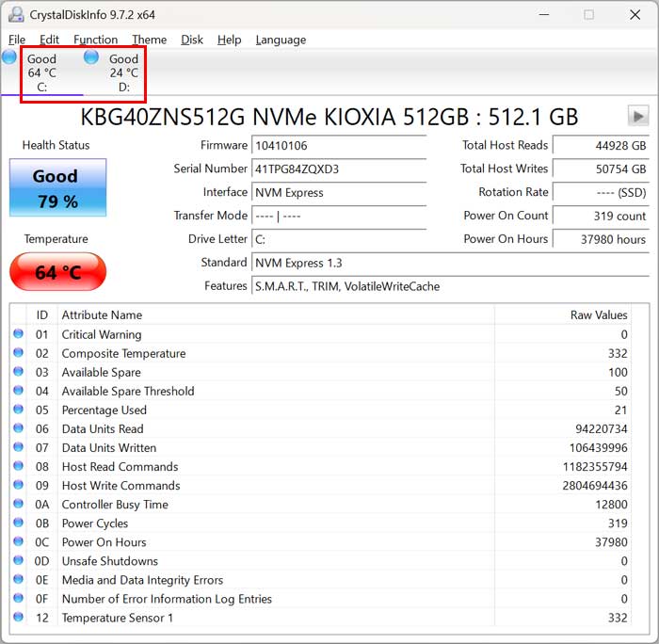Click the status dot for Temperature Sensor 1
This screenshot has width=659, height=644.
(x=18, y=617)
